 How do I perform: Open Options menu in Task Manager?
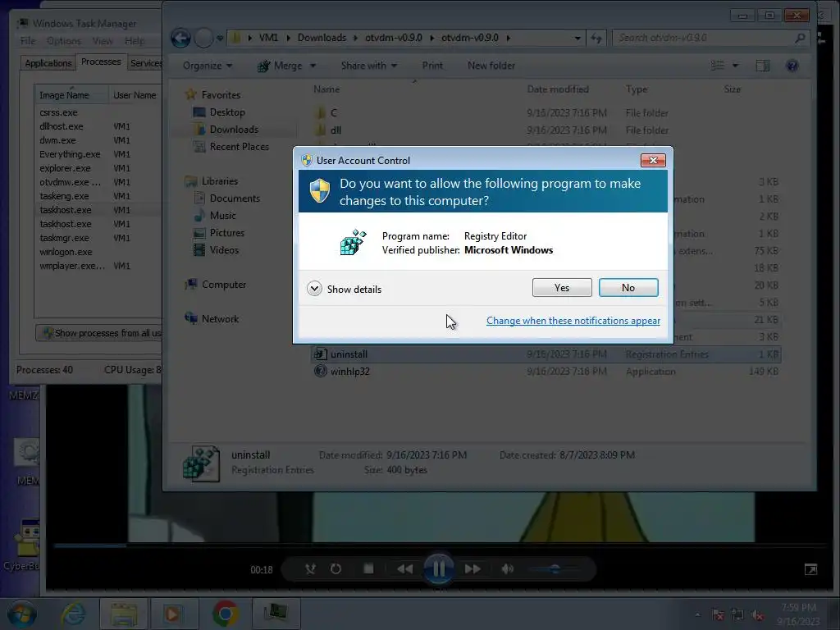64,41
